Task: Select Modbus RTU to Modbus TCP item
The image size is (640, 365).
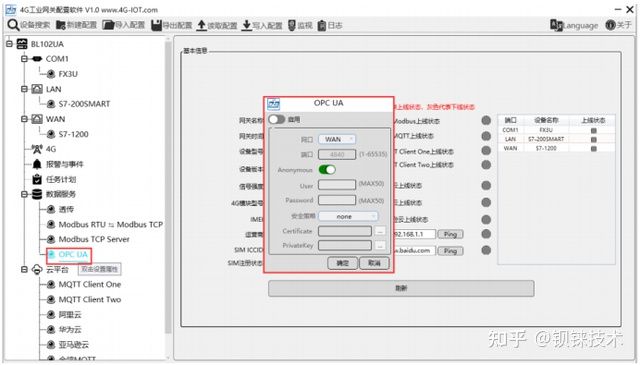Action: tap(111, 224)
